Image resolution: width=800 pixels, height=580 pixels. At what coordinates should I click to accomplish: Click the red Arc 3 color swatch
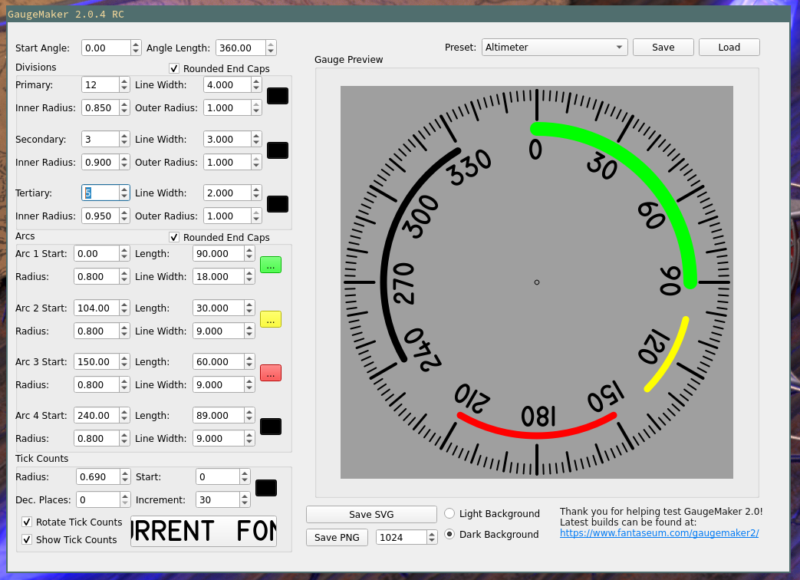coord(270,372)
